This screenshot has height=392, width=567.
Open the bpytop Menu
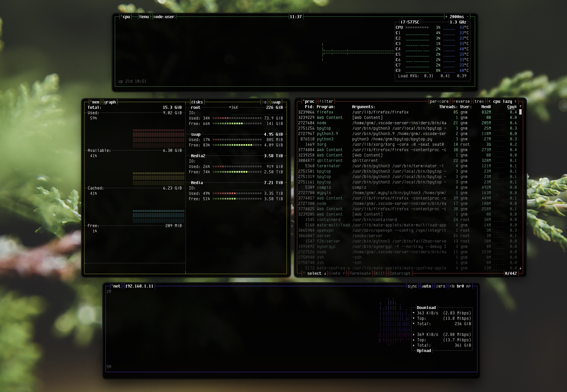[x=143, y=16]
